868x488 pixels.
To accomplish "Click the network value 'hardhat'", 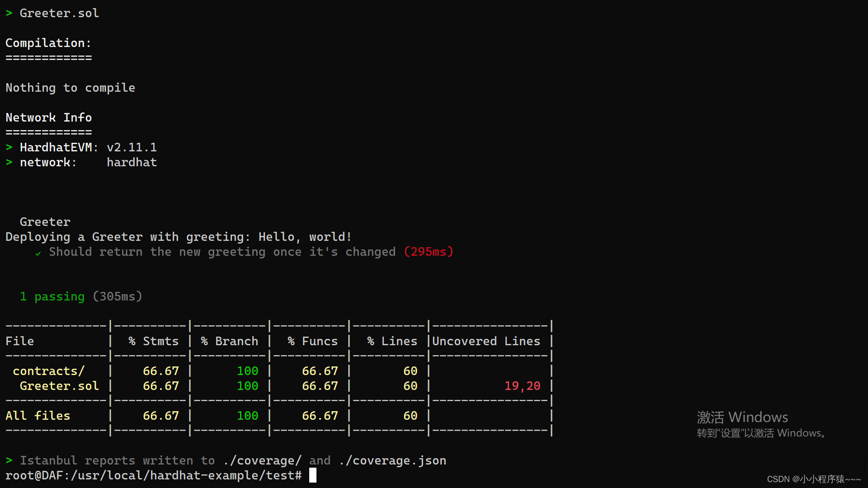I will click(132, 162).
